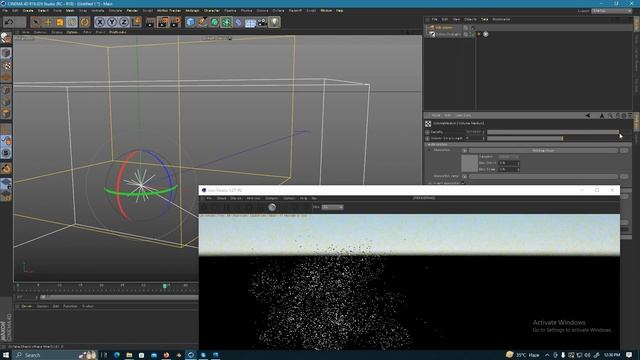Toggle Enable Snap in left palette
Viewport: 640px width, 360px height.
point(6,168)
